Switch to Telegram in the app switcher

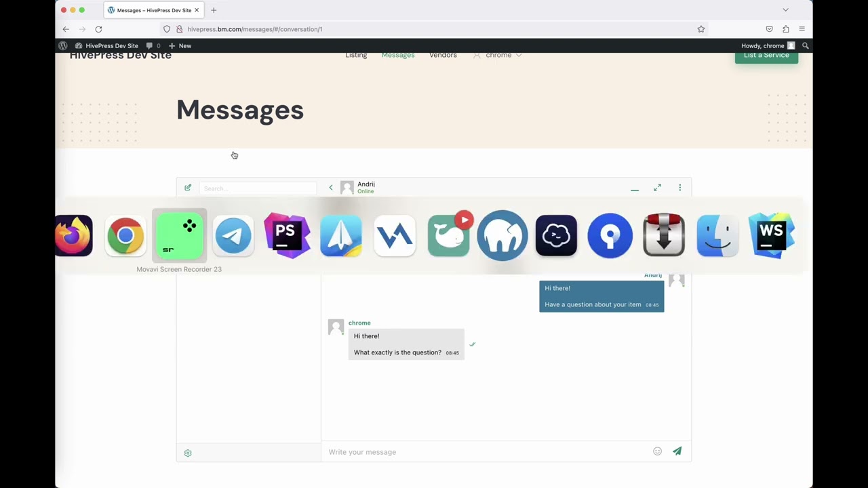click(x=233, y=236)
